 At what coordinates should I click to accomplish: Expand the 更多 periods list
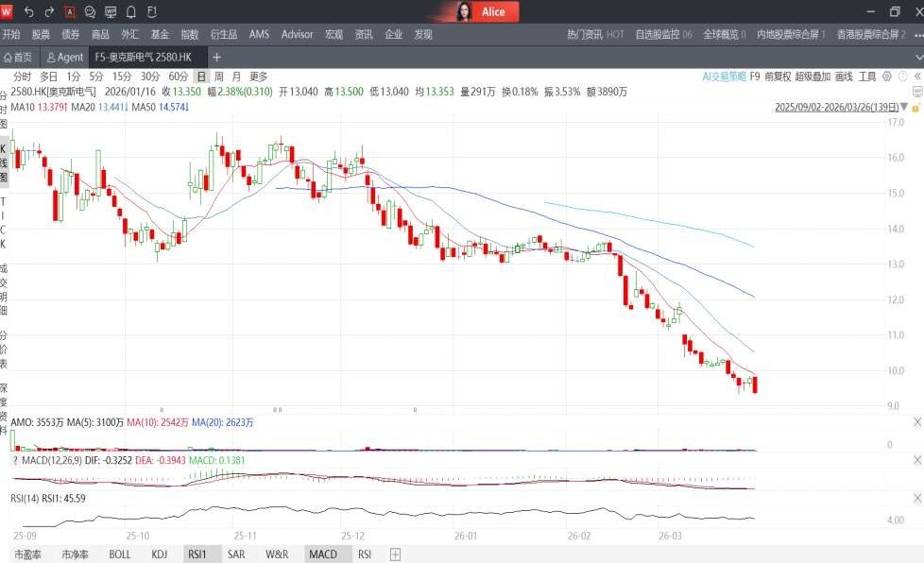pos(258,77)
